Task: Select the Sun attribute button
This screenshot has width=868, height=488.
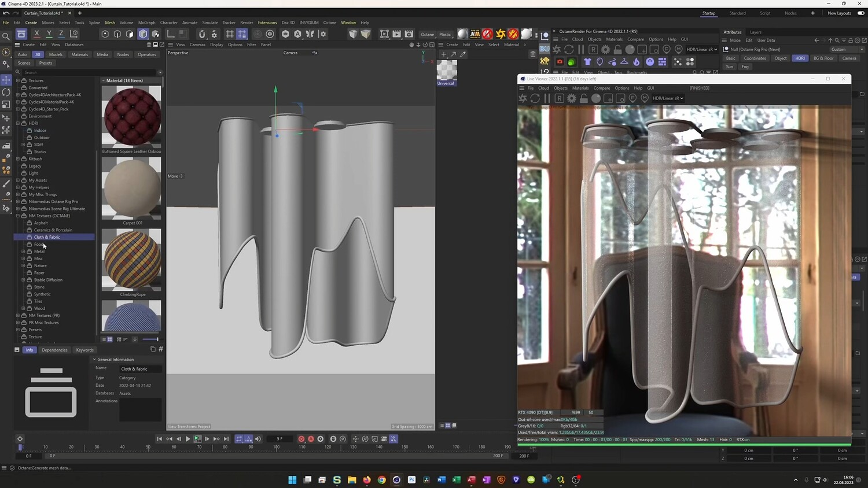Action: pyautogui.click(x=730, y=66)
